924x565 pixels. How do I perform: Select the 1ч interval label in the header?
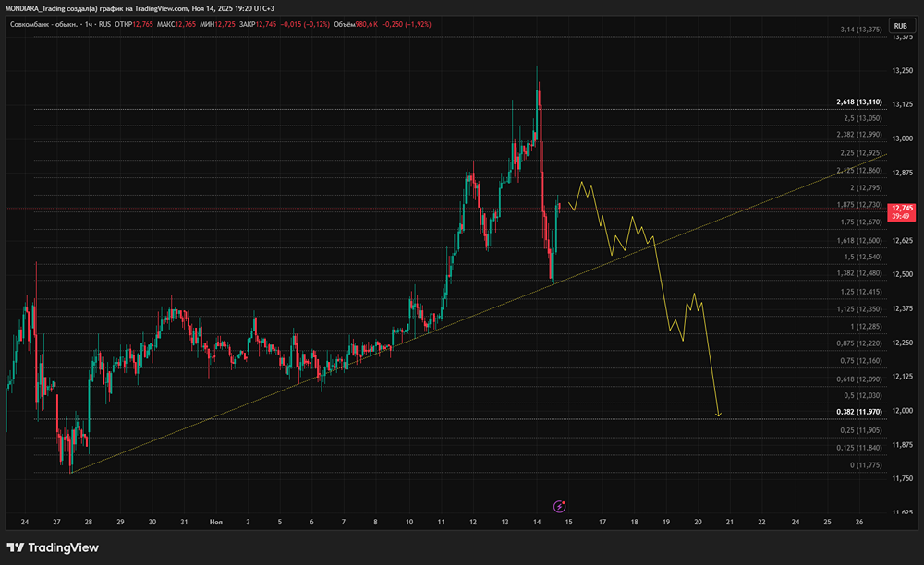(89, 24)
